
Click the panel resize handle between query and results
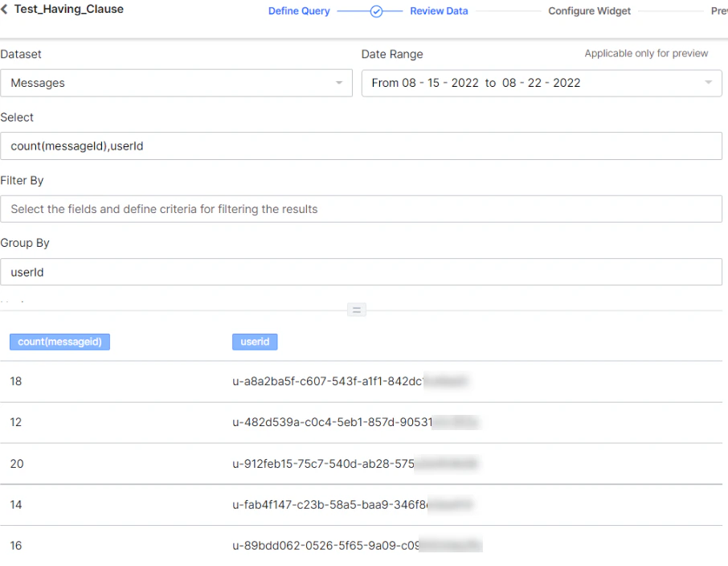[356, 310]
